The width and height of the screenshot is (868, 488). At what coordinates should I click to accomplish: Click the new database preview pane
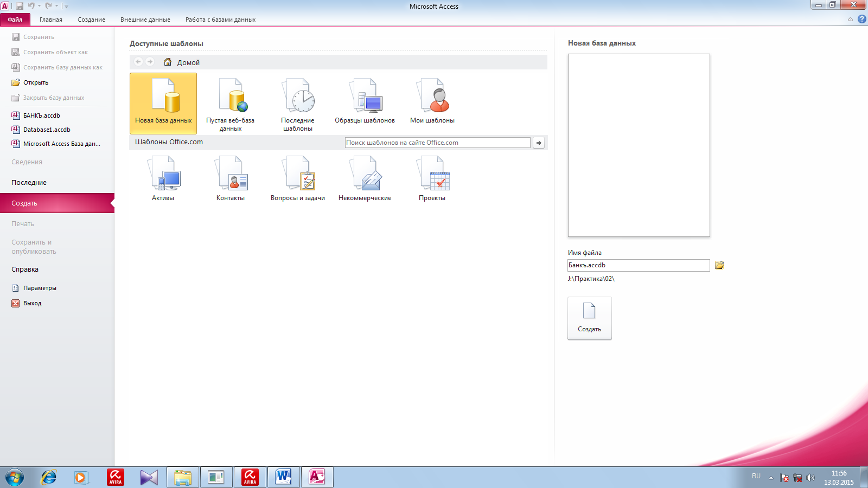pyautogui.click(x=639, y=145)
